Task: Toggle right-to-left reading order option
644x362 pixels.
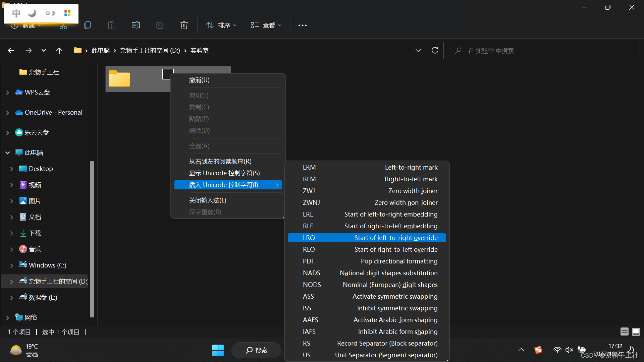Action: 220,162
